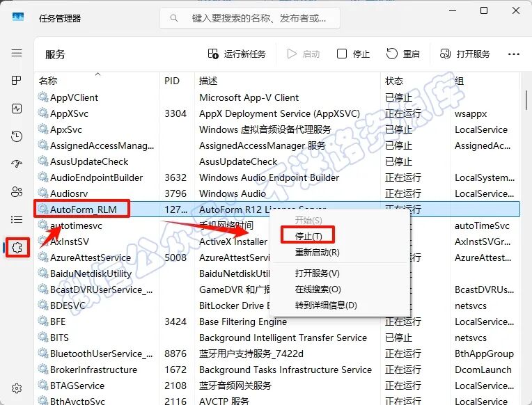Select the Audiosrv service row
The width and height of the screenshot is (532, 405).
click(x=277, y=193)
